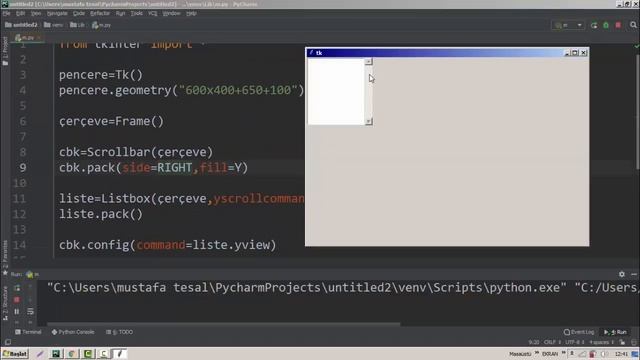Screen dimensions: 640x360
Task: Open the Run menu
Action: pos(120,13)
